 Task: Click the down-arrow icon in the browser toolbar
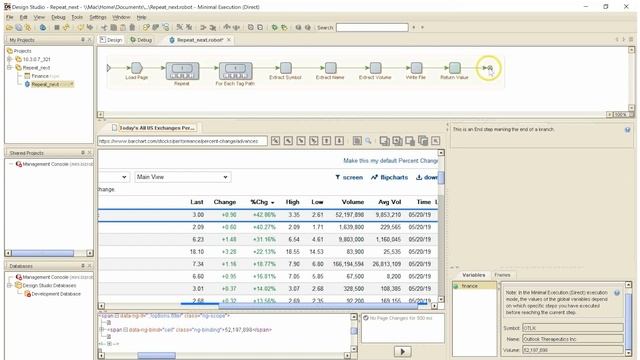pos(339,141)
